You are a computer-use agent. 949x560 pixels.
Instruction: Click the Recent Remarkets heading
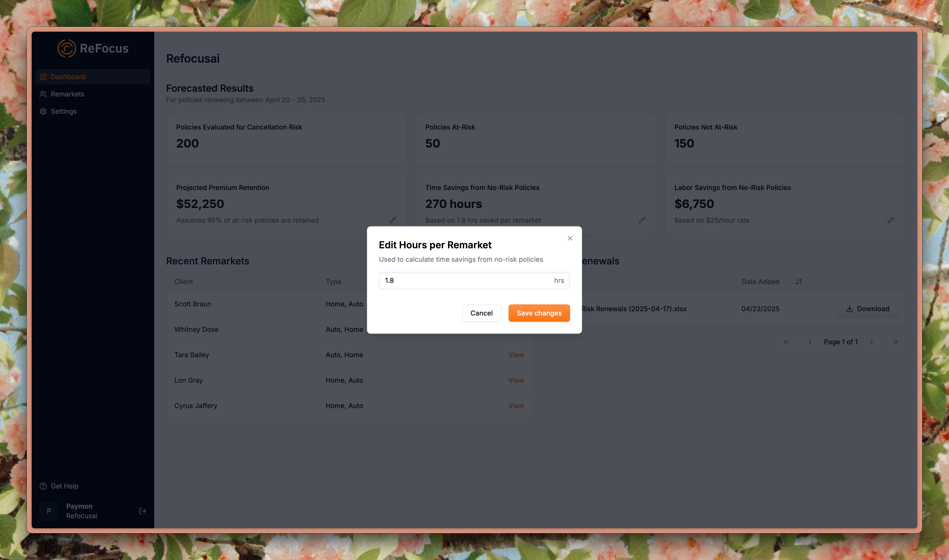point(208,261)
